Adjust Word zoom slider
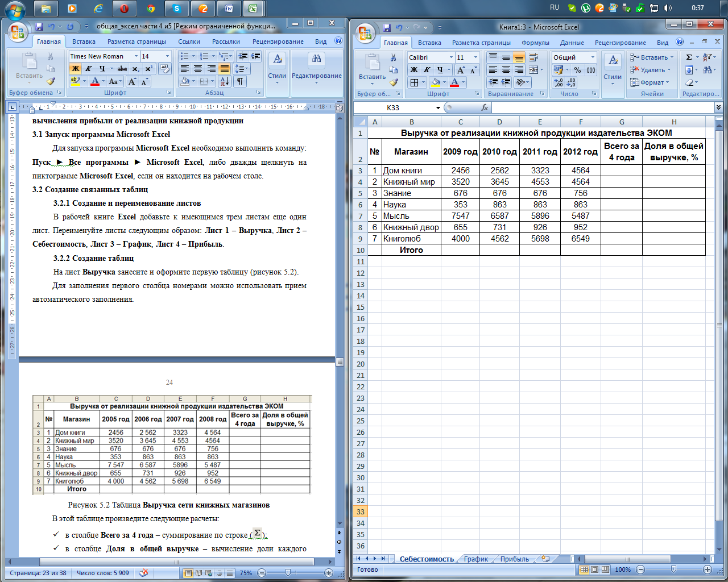 click(x=288, y=573)
